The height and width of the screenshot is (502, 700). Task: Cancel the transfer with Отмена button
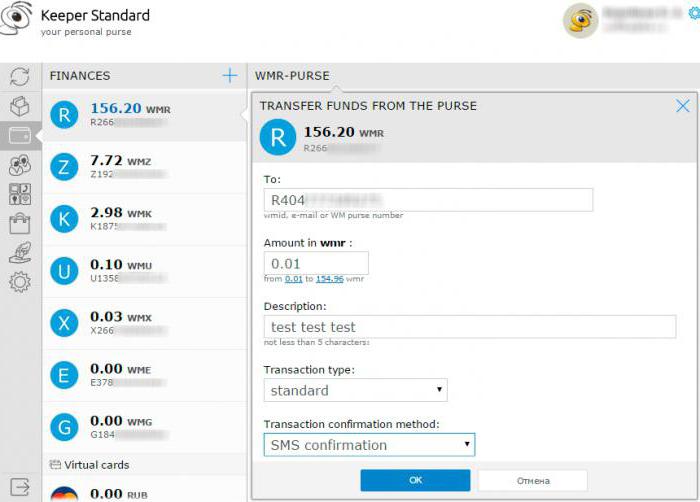coord(533,481)
